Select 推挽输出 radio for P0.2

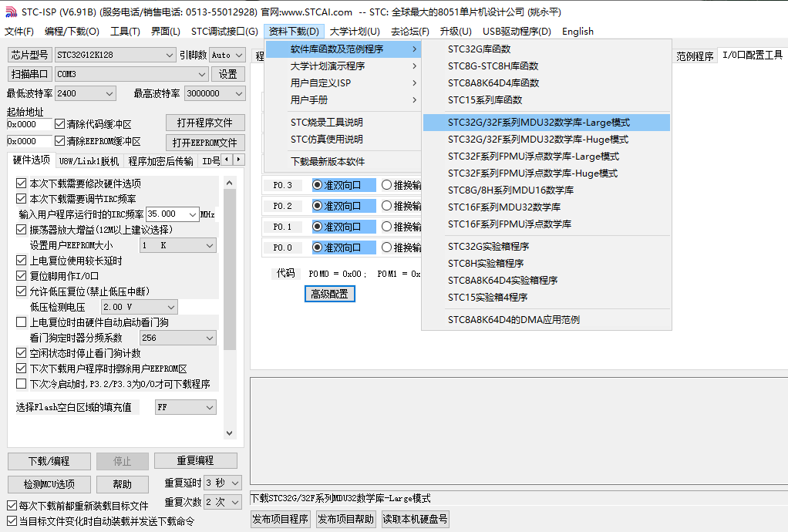(386, 205)
